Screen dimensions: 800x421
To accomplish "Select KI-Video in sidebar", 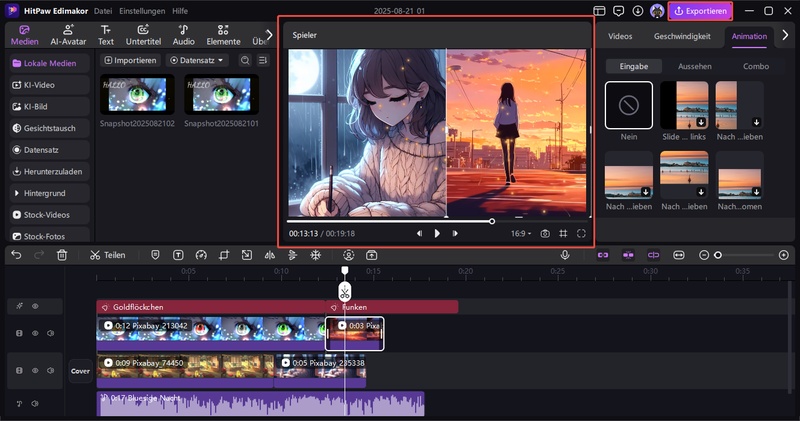I will tap(49, 85).
